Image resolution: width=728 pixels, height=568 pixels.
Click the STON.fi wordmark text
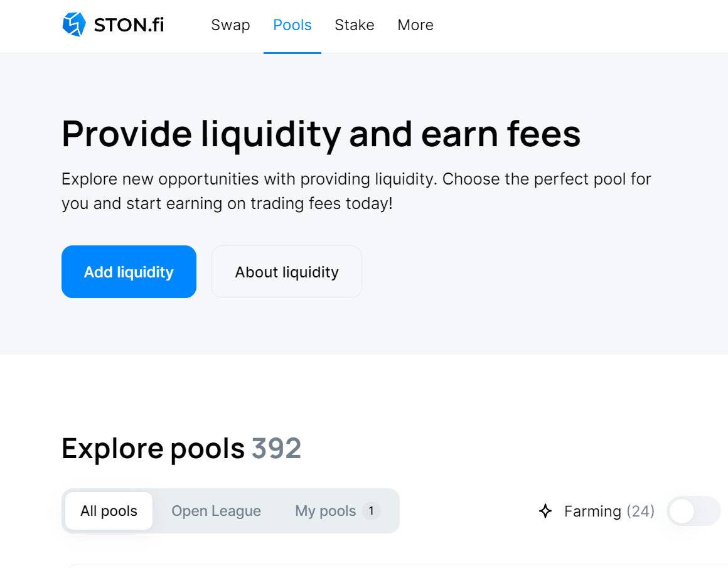[x=129, y=25]
